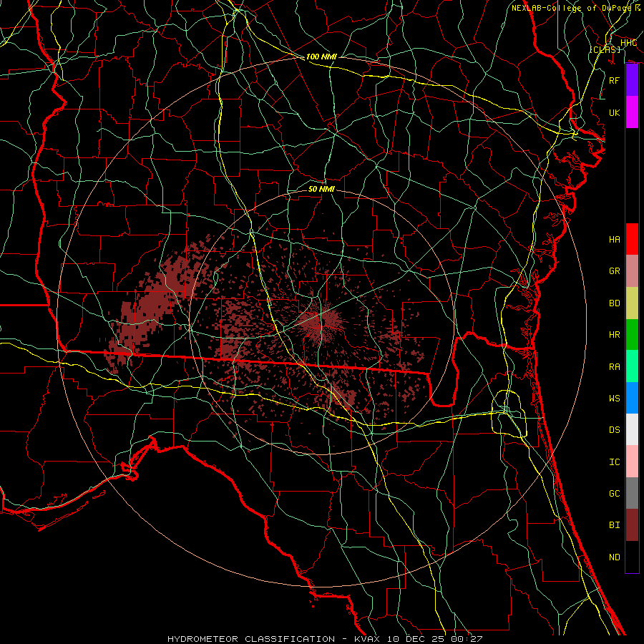Click the UK legend label

[615, 112]
